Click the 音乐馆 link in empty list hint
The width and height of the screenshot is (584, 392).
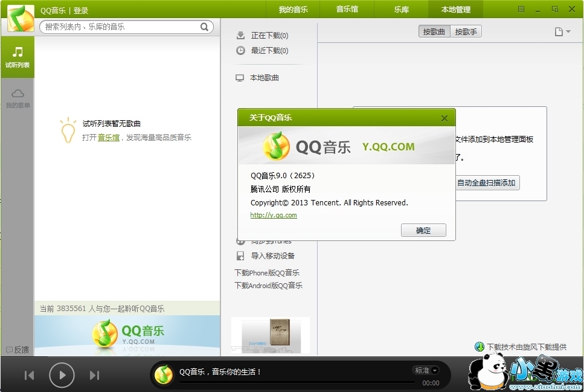[108, 138]
